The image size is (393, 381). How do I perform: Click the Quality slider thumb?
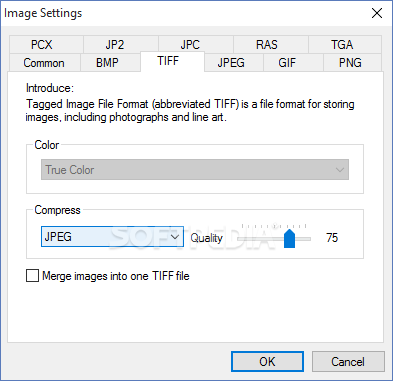point(289,238)
